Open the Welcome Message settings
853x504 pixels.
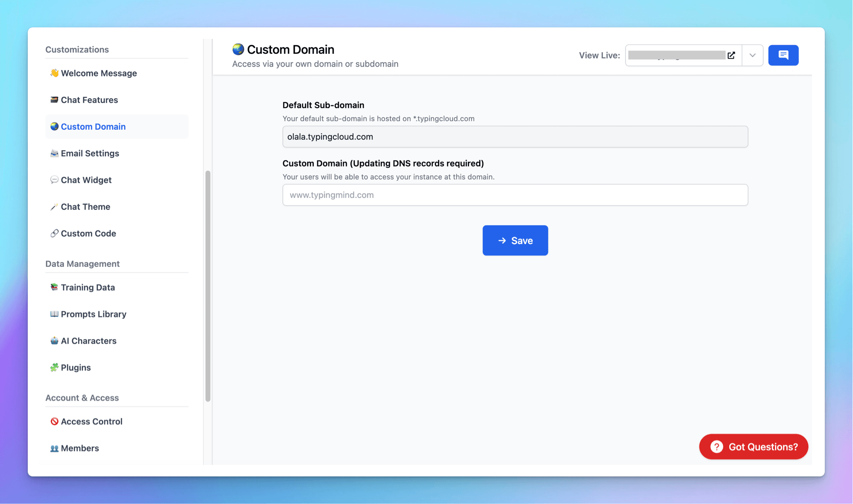click(116, 73)
